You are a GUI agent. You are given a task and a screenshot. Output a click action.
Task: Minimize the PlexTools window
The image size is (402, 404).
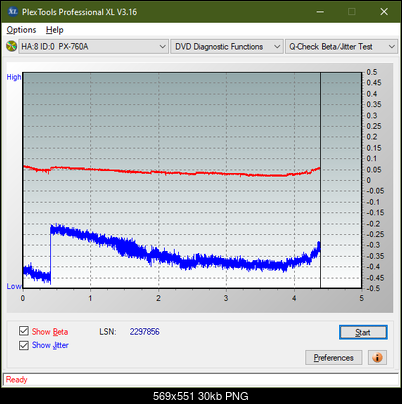coord(320,12)
